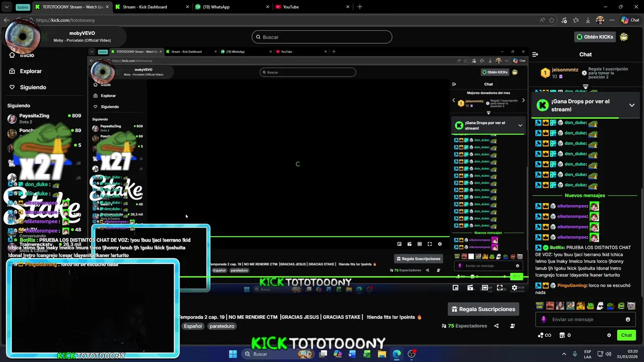
Task: Open the clock and date 03:20
Action: pos(628,354)
